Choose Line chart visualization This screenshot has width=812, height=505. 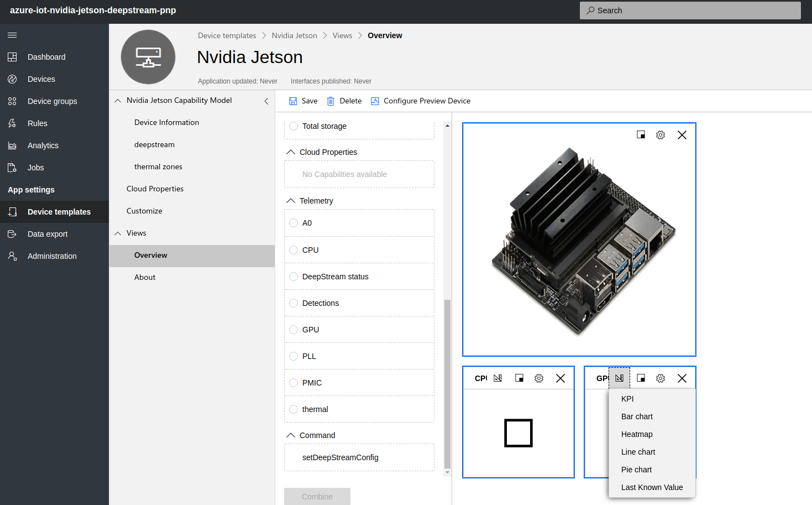(652, 452)
